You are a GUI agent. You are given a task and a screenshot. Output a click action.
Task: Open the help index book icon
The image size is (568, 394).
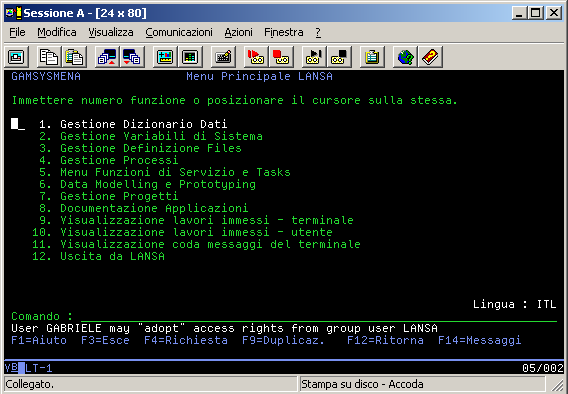click(x=430, y=57)
